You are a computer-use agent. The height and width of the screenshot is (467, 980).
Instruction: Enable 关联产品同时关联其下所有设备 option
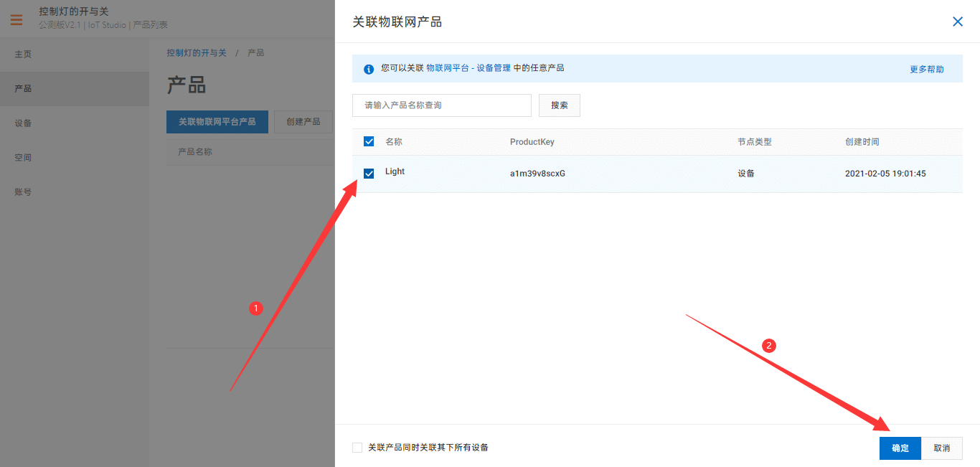click(x=357, y=447)
